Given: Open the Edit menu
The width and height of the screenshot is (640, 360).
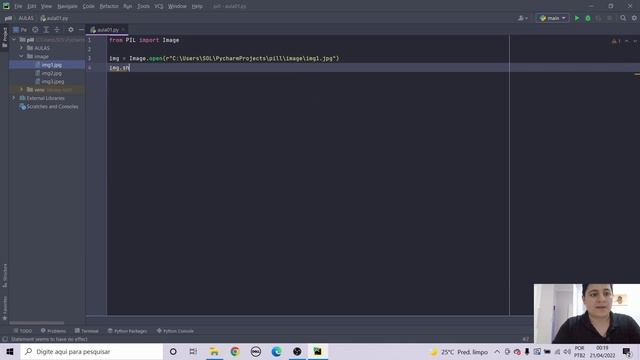Looking at the screenshot, I should click(x=31, y=6).
